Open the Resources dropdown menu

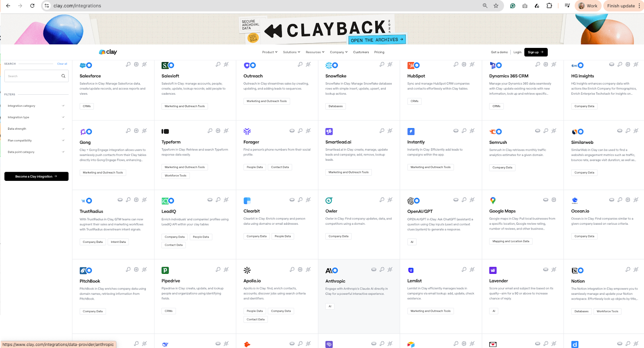click(x=315, y=52)
